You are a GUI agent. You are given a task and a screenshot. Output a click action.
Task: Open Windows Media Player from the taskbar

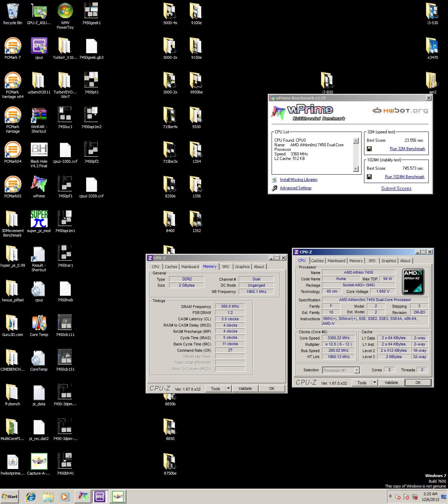tap(65, 496)
